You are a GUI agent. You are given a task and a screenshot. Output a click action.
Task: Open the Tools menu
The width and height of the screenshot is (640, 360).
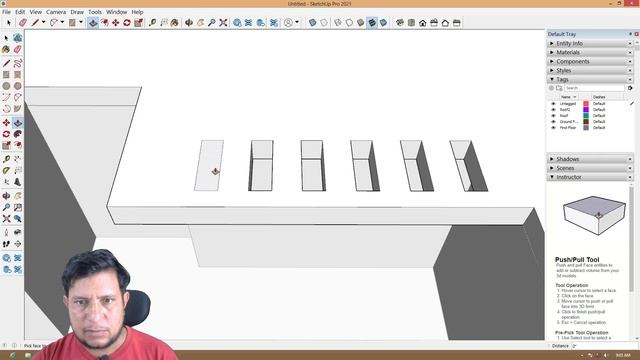tap(95, 12)
